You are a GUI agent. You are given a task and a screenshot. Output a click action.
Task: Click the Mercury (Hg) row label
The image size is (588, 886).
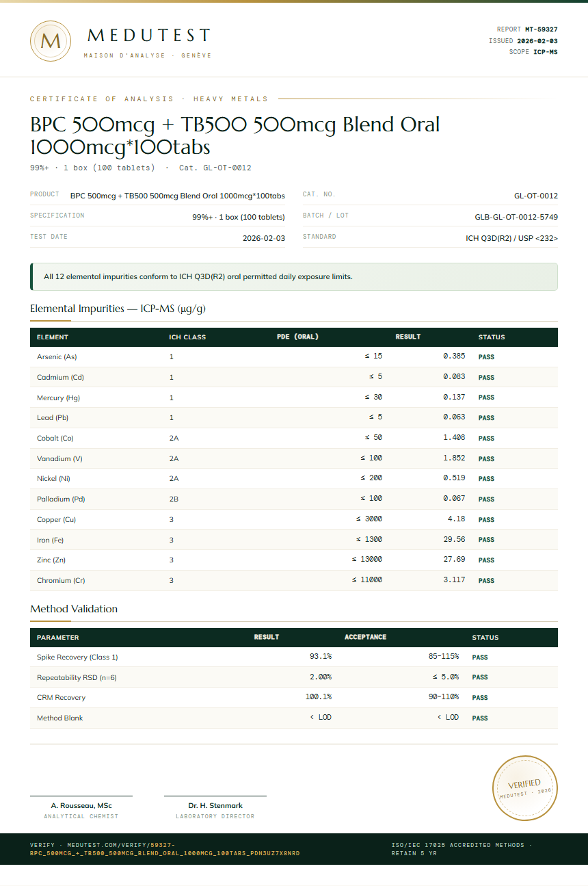point(59,398)
